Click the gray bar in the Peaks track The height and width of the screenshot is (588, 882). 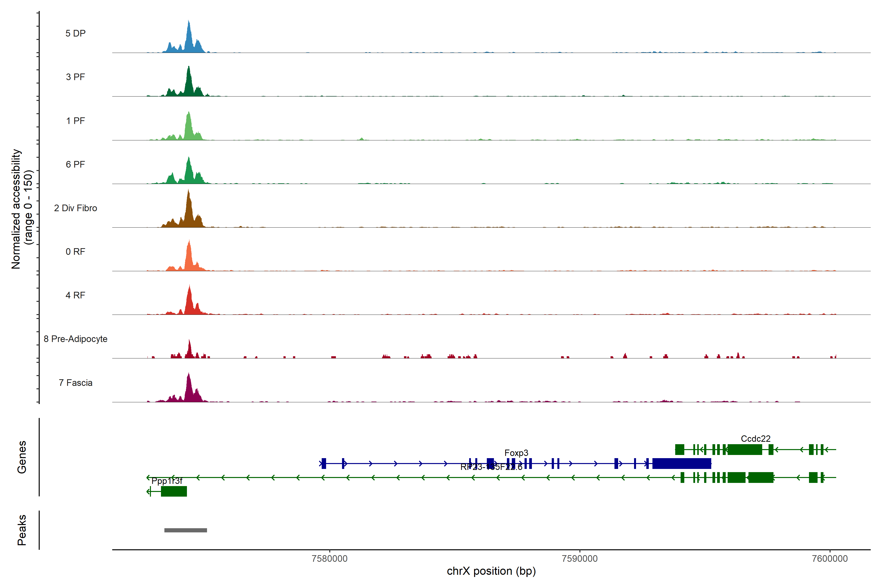(186, 530)
